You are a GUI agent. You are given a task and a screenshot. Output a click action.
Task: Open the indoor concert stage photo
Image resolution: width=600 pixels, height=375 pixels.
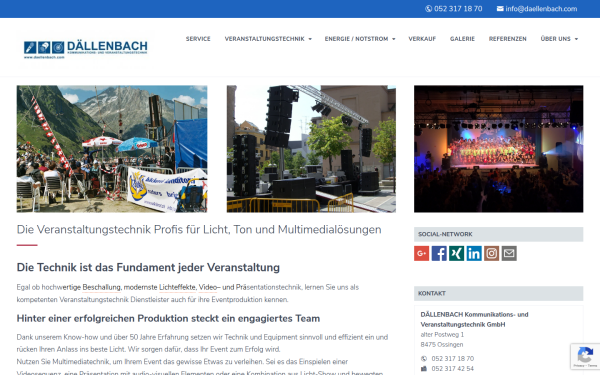(499, 149)
